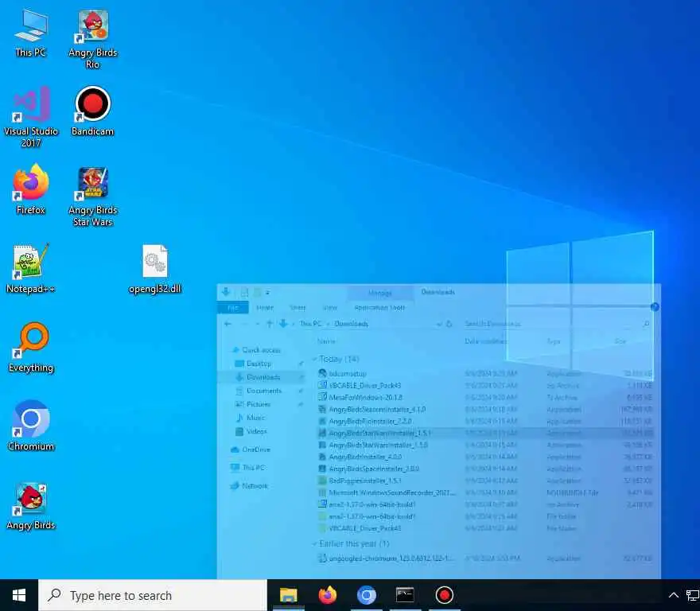Image resolution: width=700 pixels, height=611 pixels.
Task: Select AngryBirdsStarWarsInstaller_1.5.0 file
Action: (x=484, y=445)
